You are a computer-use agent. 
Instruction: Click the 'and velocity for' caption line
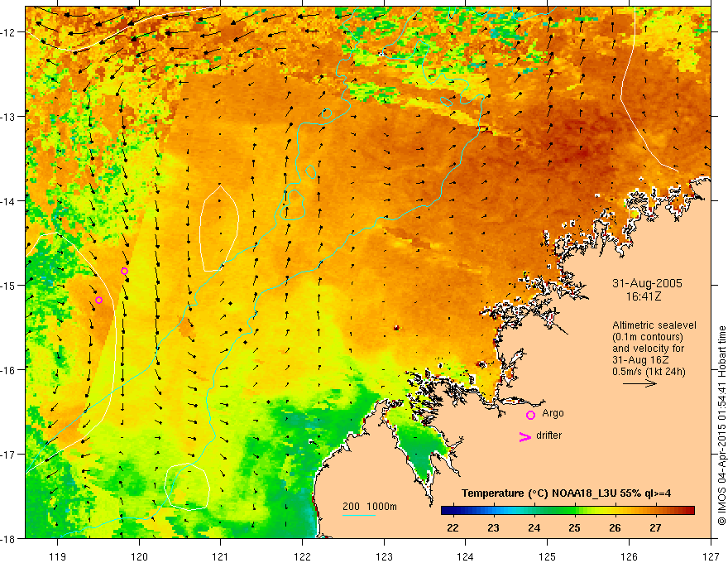(x=648, y=349)
